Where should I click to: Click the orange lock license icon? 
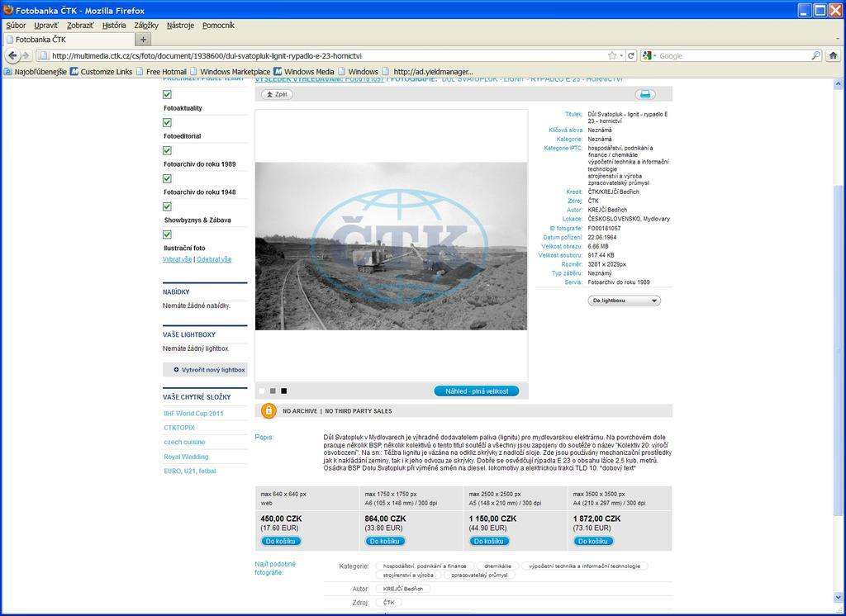(x=269, y=411)
